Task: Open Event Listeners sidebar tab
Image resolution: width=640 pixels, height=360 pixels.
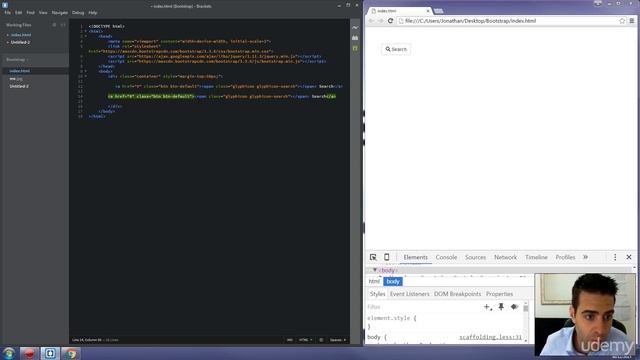Action: 409,294
